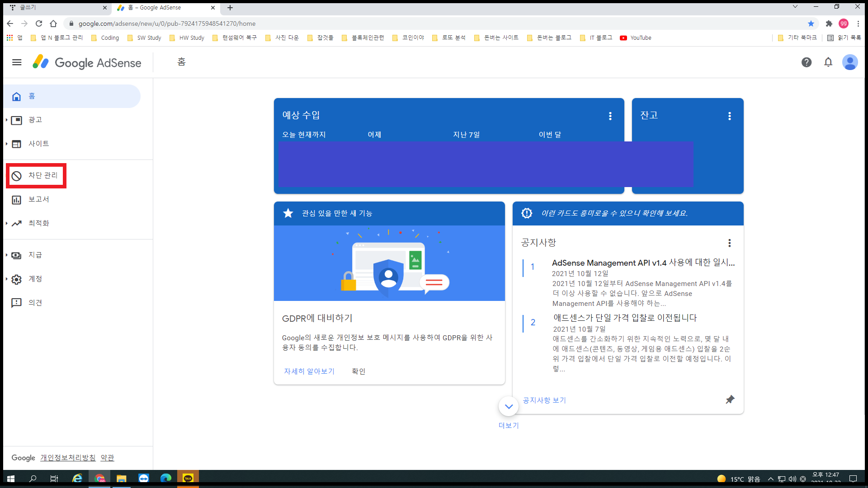
Task: Click the Google AdSense logo
Action: point(87,62)
